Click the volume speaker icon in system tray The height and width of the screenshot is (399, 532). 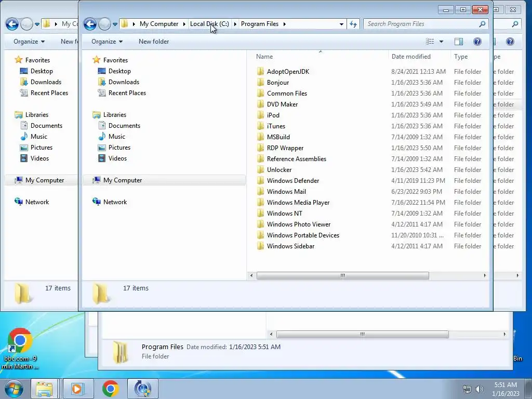point(479,389)
